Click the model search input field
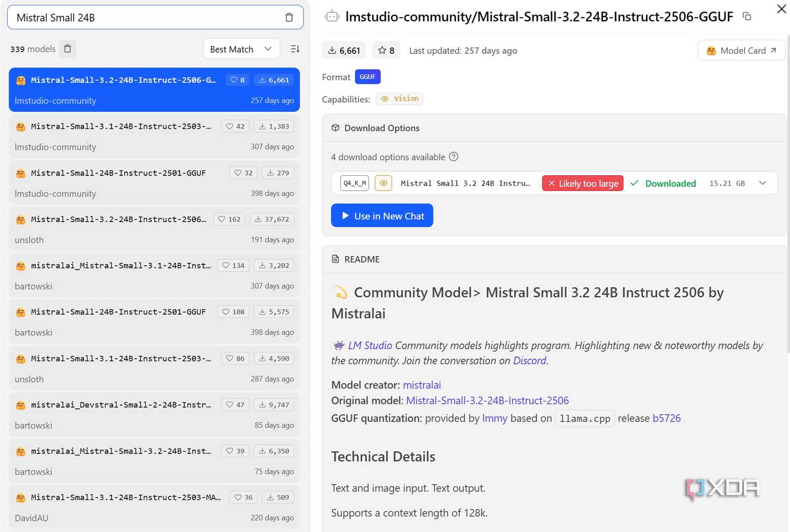The height and width of the screenshot is (532, 790). 155,18
